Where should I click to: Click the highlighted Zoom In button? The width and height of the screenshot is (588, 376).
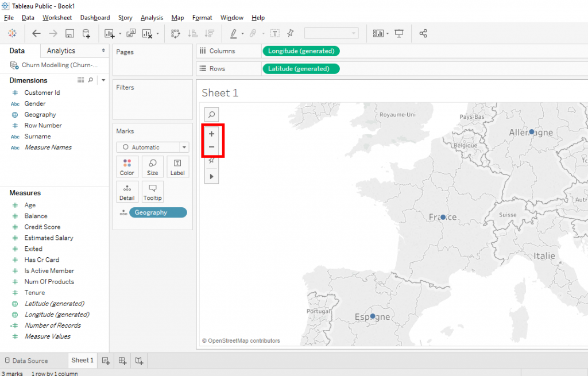coord(211,133)
